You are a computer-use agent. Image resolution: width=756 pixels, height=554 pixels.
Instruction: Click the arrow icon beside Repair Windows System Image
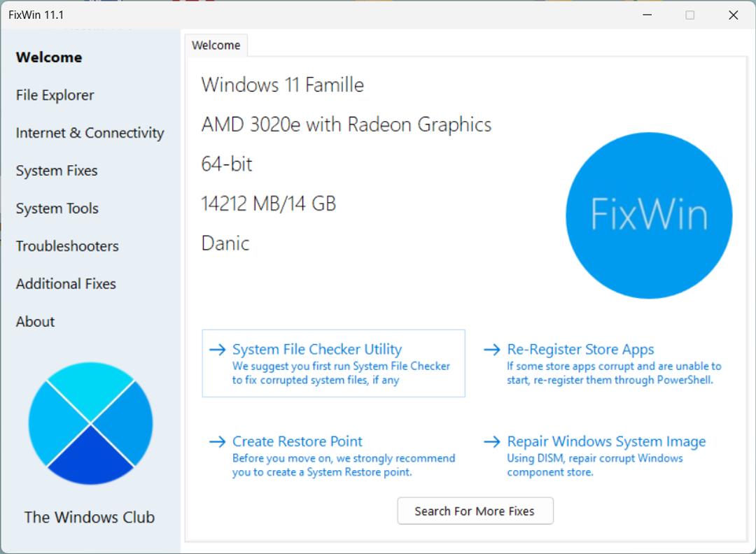point(491,441)
